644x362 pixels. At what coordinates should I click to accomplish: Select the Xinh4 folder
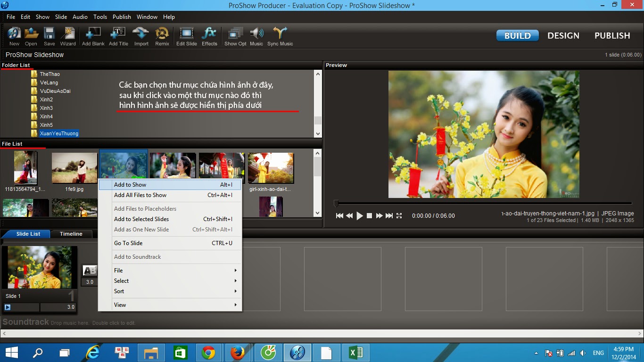46,116
